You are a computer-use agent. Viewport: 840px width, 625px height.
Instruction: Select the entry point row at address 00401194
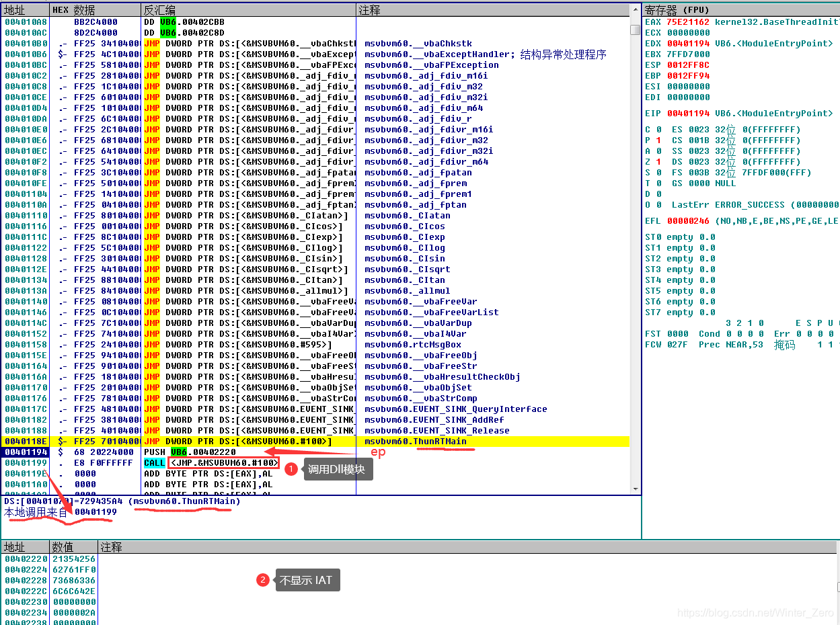coord(315,452)
